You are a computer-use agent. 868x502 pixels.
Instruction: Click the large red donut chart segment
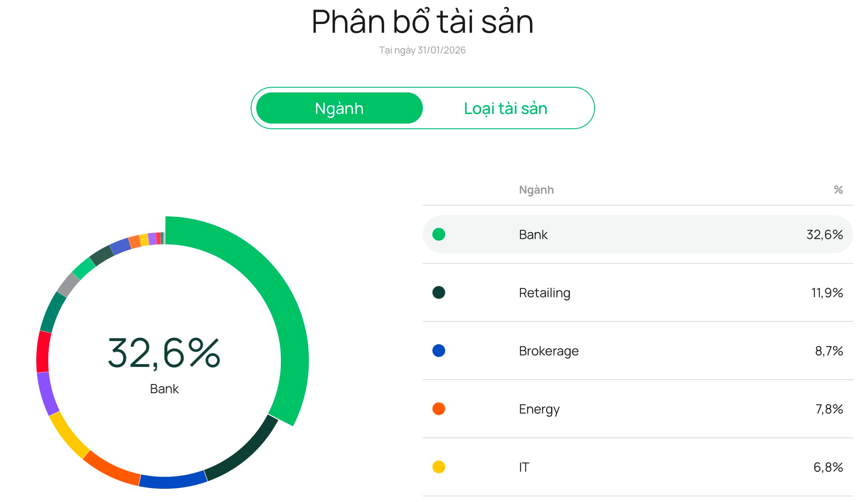43,352
